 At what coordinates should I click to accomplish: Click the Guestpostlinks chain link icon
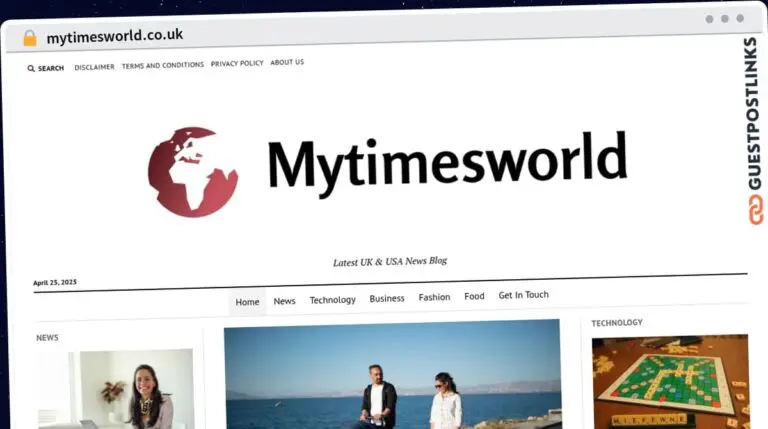click(x=756, y=210)
